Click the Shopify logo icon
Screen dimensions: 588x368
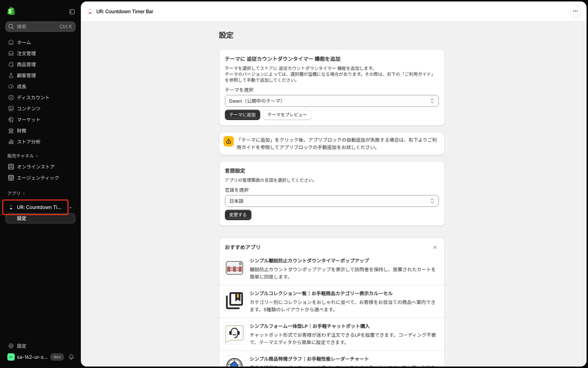point(11,11)
